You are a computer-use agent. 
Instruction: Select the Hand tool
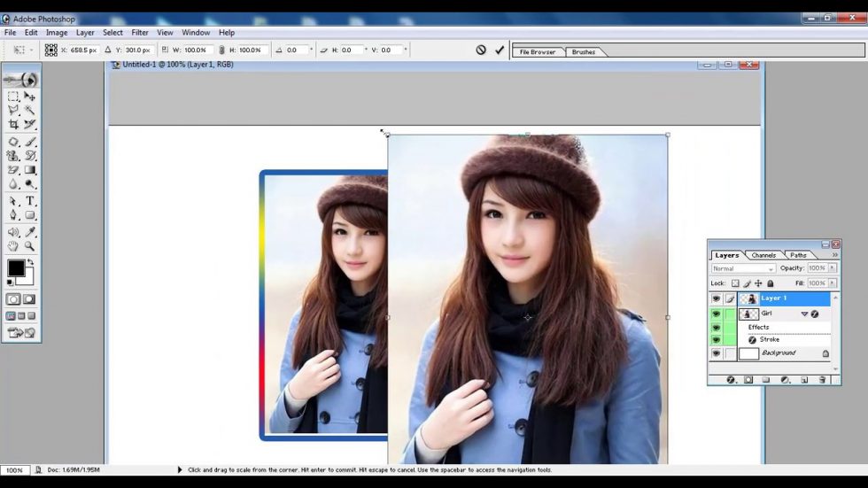coord(13,246)
